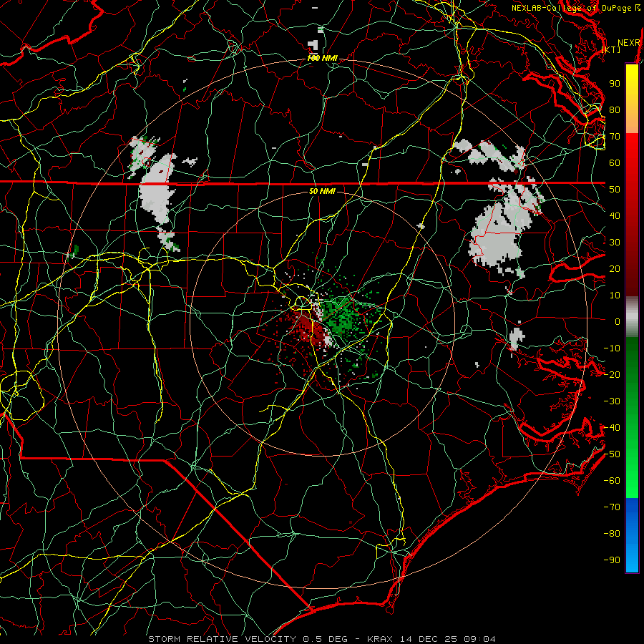Click the -70 value on the velocity scale

[612, 507]
